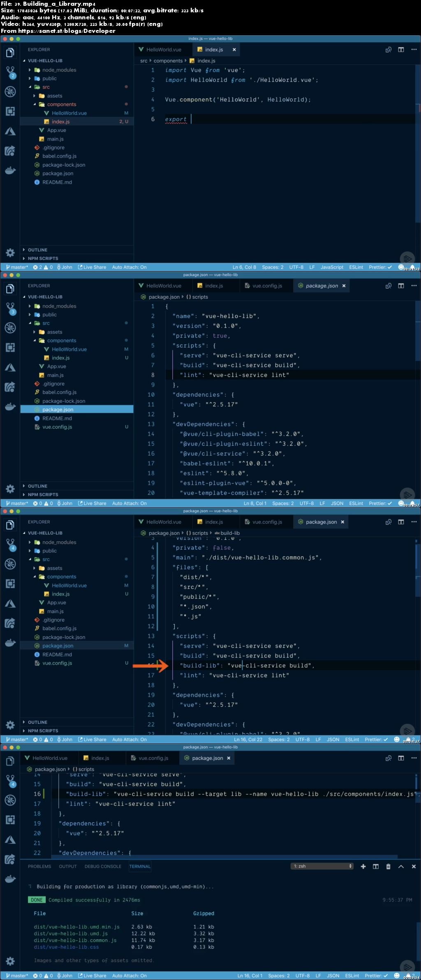Click JavaScript language mode in status bar
This screenshot has width=421, height=980.
[332, 267]
